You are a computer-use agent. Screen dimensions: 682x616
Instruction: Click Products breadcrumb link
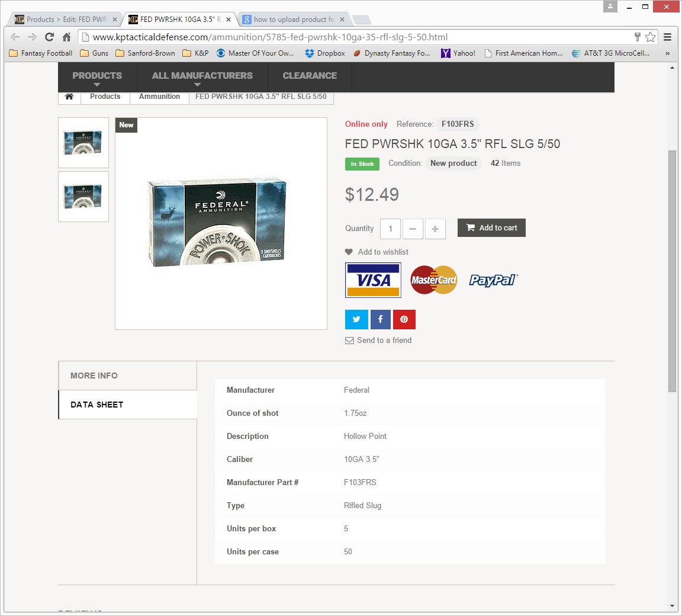(x=105, y=97)
